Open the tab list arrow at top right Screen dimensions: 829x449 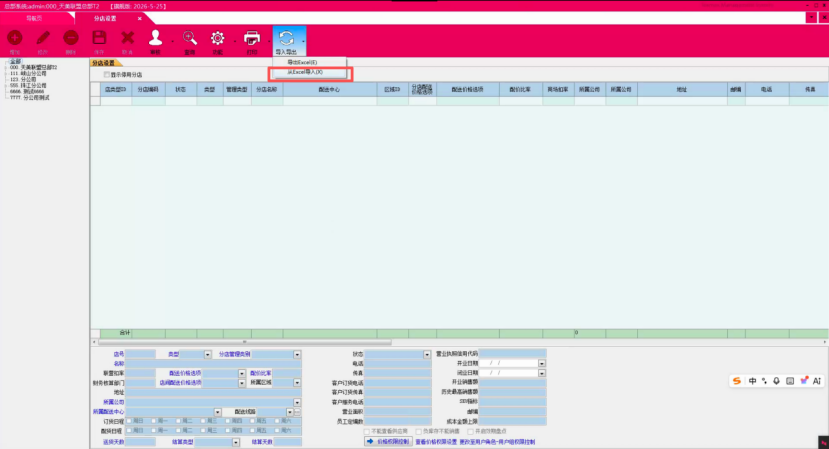click(811, 18)
